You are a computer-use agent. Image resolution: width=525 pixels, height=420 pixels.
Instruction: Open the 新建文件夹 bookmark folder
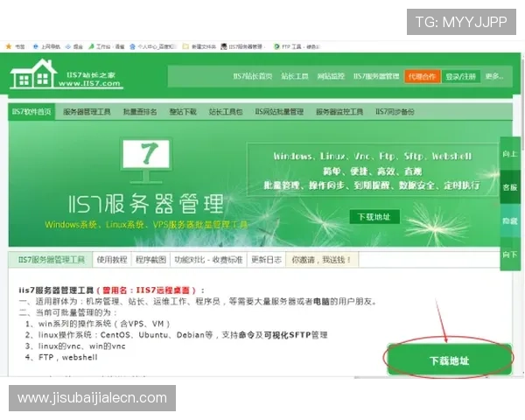pyautogui.click(x=199, y=46)
